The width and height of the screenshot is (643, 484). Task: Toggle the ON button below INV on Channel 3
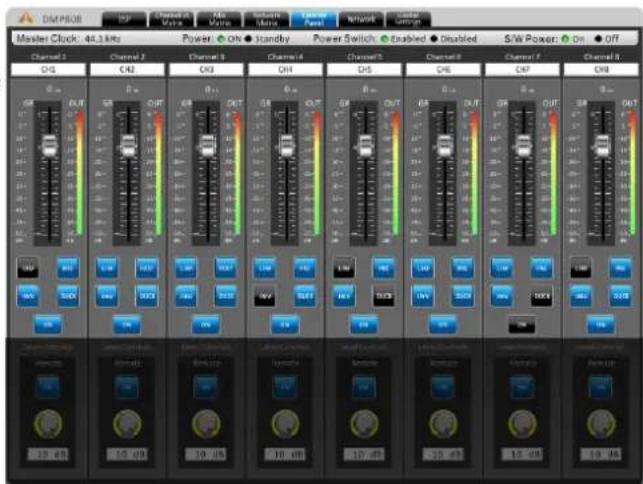pyautogui.click(x=206, y=324)
